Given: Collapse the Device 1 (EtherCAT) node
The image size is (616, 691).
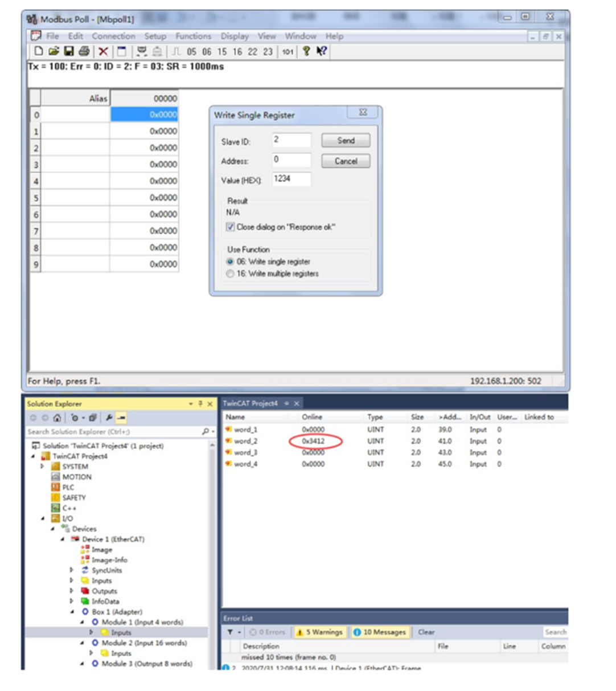Looking at the screenshot, I should [x=63, y=539].
